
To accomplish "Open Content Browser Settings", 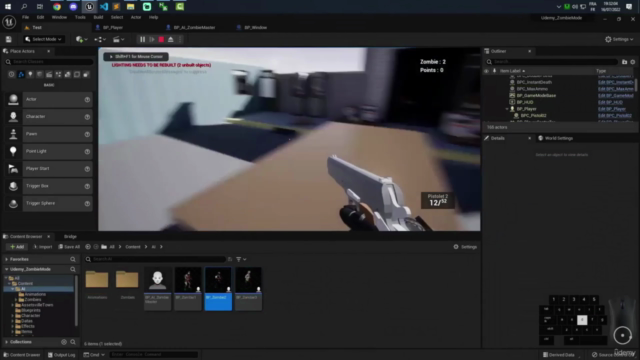I will [465, 247].
